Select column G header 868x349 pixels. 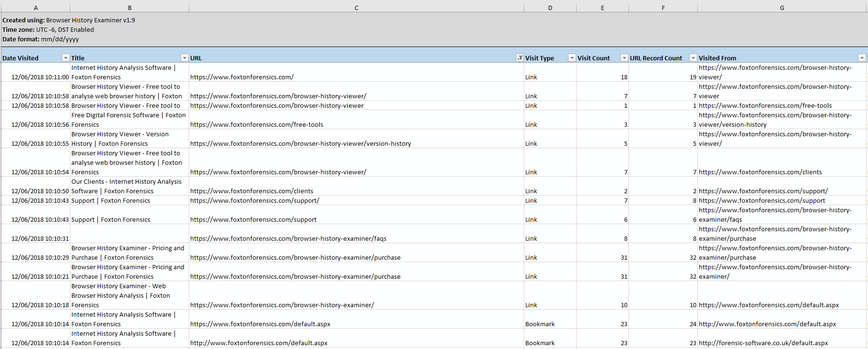782,8
